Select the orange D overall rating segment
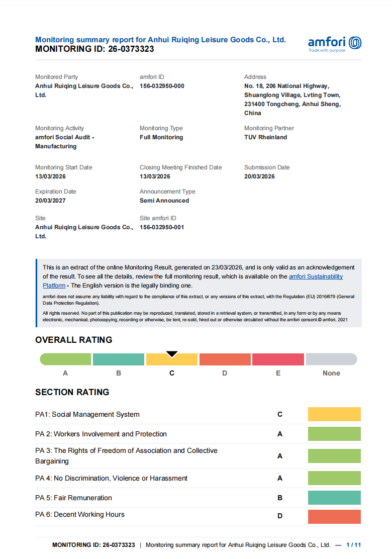Image resolution: width=392 pixels, height=559 pixels. click(225, 359)
